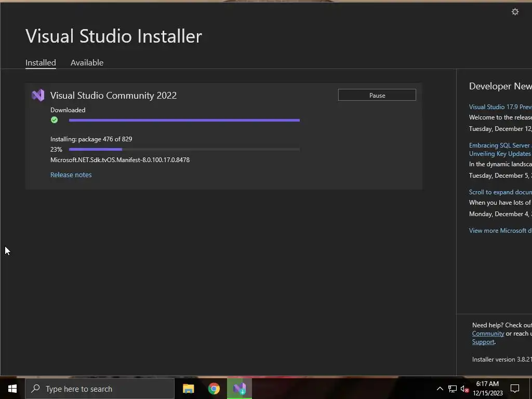Click the Downloaded status label
Viewport: 532px width, 399px height.
point(68,110)
